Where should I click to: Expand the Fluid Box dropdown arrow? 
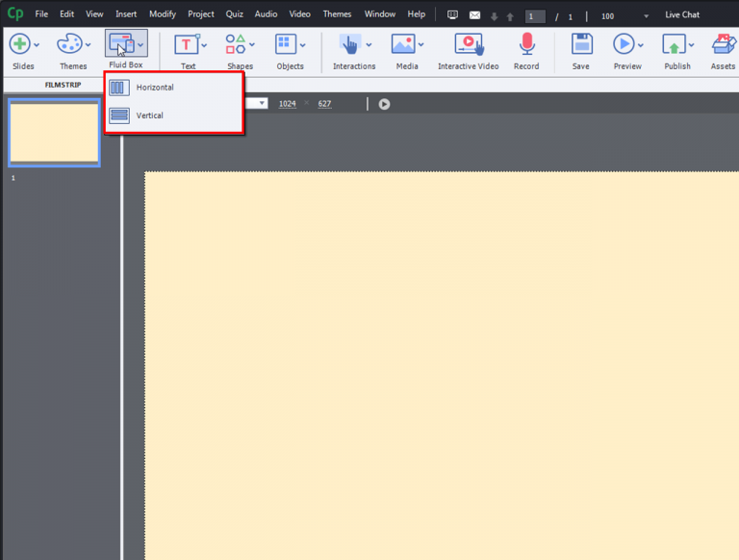click(x=140, y=45)
